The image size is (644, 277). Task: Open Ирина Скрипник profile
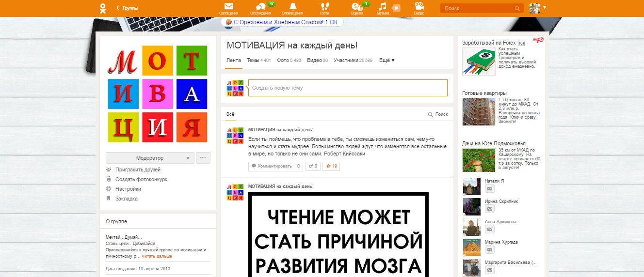501,201
